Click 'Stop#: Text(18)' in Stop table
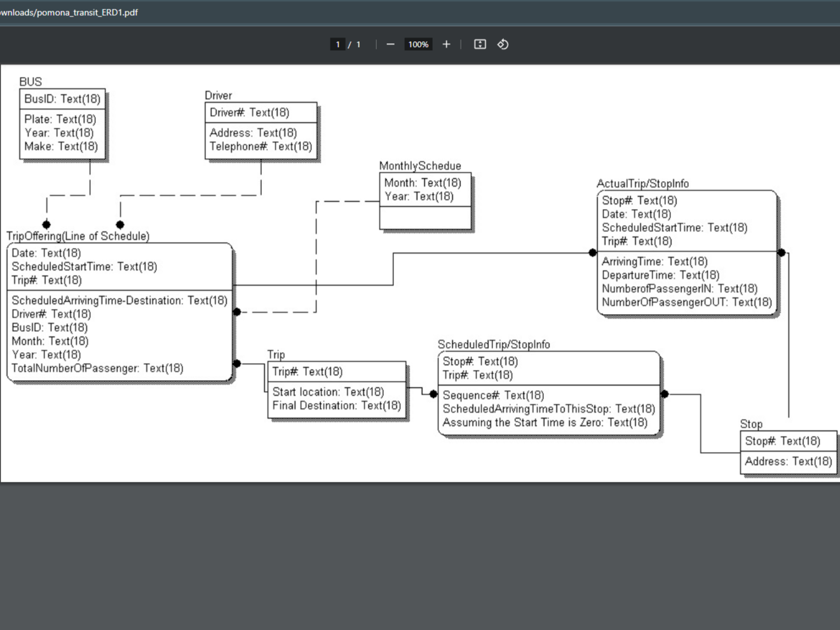 click(782, 441)
